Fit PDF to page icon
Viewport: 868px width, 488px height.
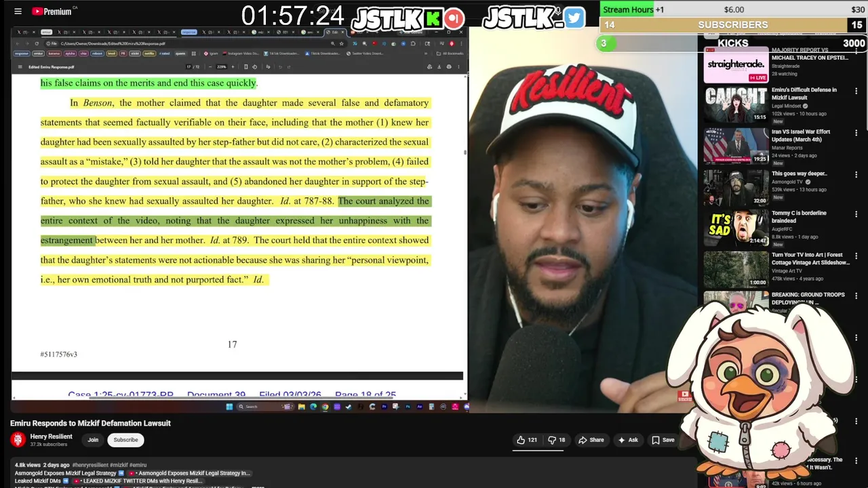(245, 66)
